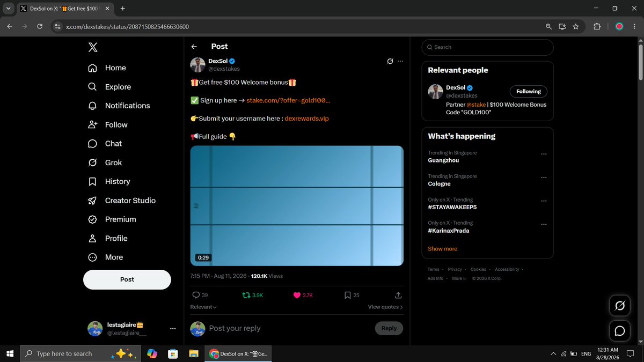The height and width of the screenshot is (362, 644).
Task: Click the big Post button in sidebar
Action: (x=127, y=279)
